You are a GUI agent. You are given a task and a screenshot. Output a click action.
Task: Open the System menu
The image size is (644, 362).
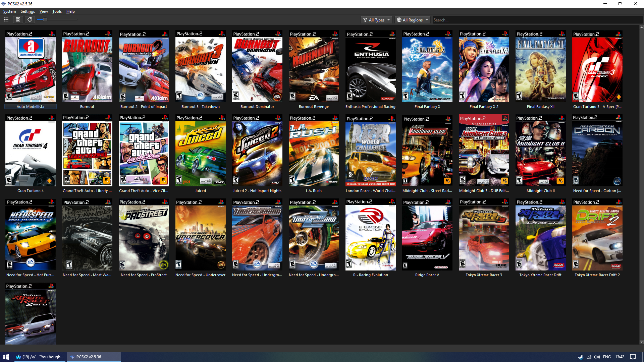(10, 11)
